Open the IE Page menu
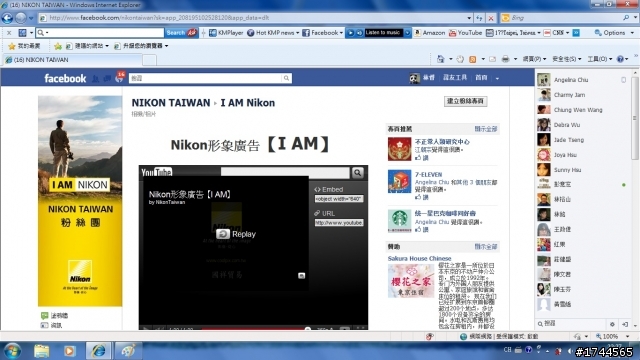 (534, 59)
